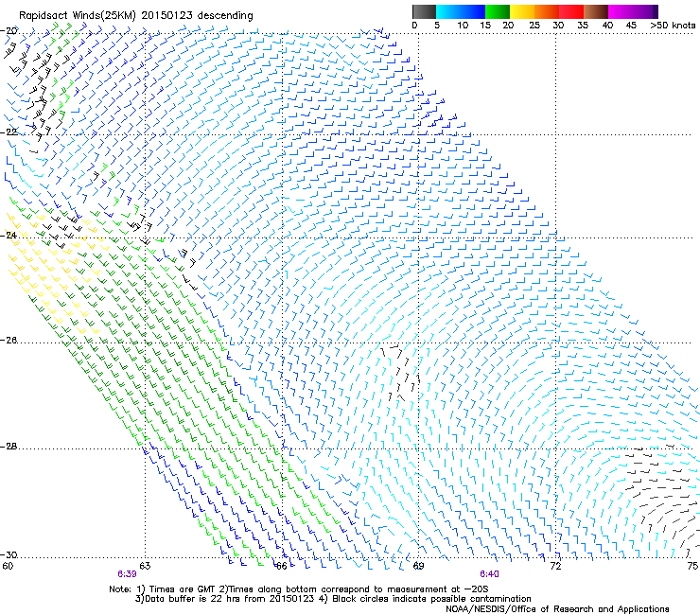The height and width of the screenshot is (615, 700).
Task: Click the NOAA/NESDIS credit text
Action: click(x=557, y=609)
